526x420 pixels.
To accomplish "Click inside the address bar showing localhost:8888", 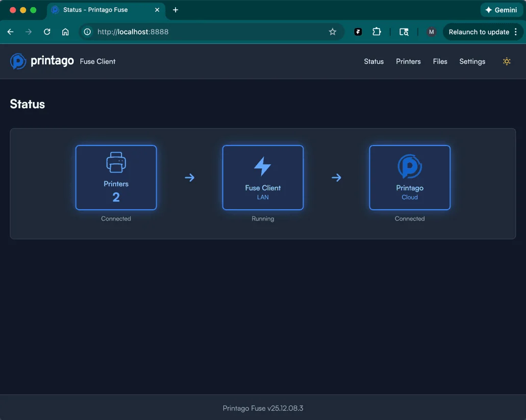I will [x=153, y=32].
